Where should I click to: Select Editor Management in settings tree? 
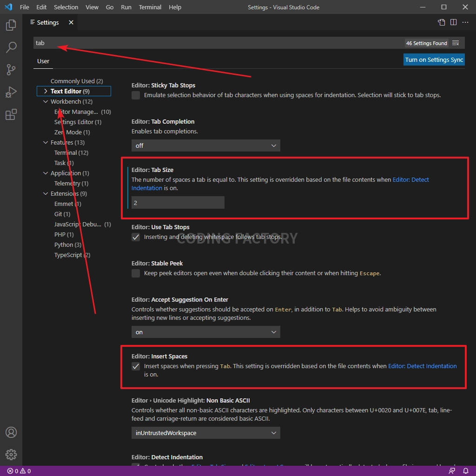[83, 112]
